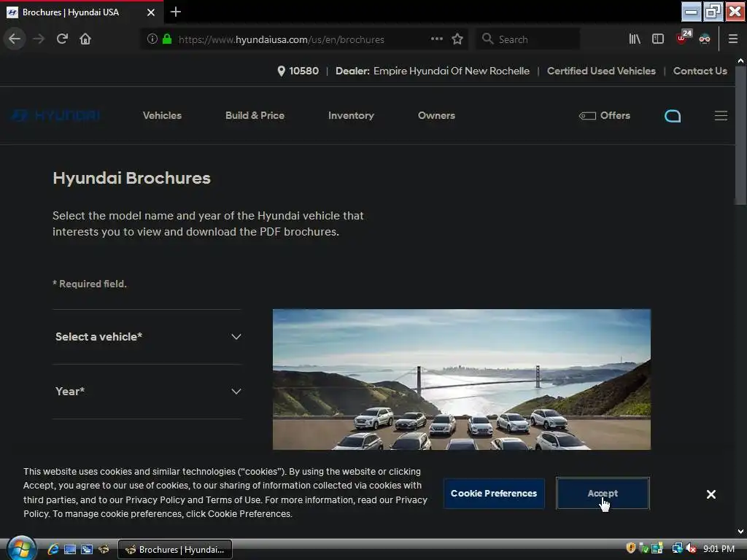
Task: Open the Owners menu
Action: (x=436, y=115)
